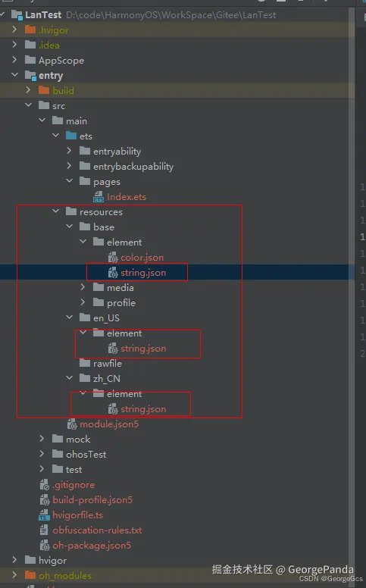366x588 pixels.
Task: Expand the test folder chevron
Action: [42, 469]
